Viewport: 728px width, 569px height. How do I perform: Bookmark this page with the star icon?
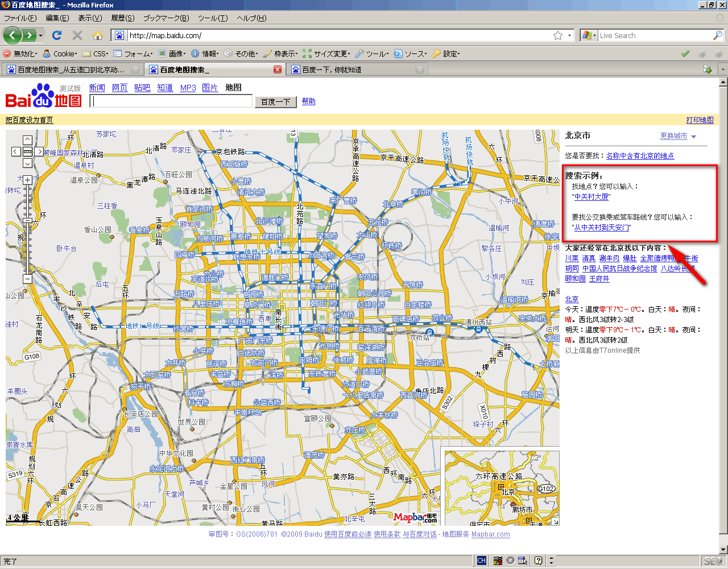click(558, 35)
